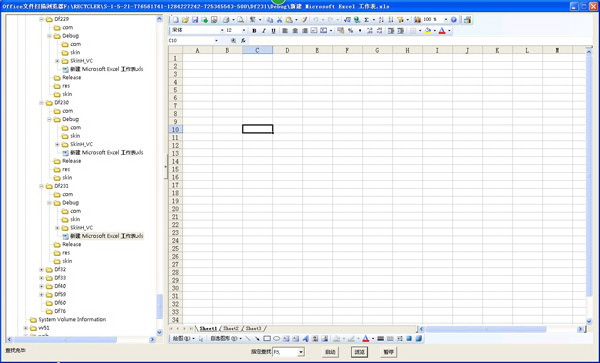
Task: Toggle Underline formatting
Action: point(273,31)
